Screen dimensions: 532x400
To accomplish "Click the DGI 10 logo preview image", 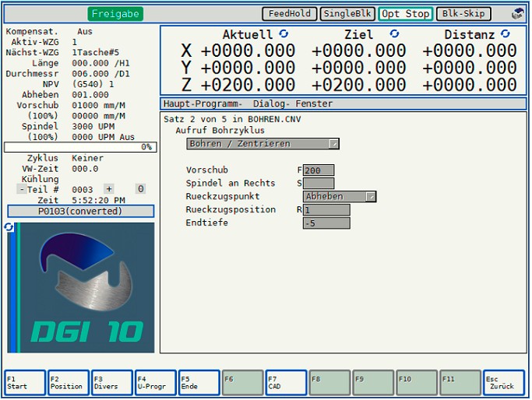I will tap(81, 287).
